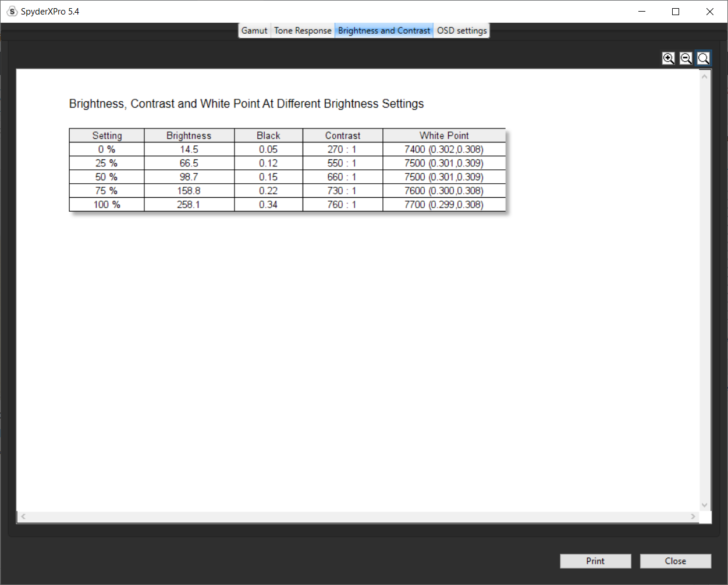Image resolution: width=728 pixels, height=585 pixels.
Task: Click the black level value 0.12
Action: tap(268, 163)
